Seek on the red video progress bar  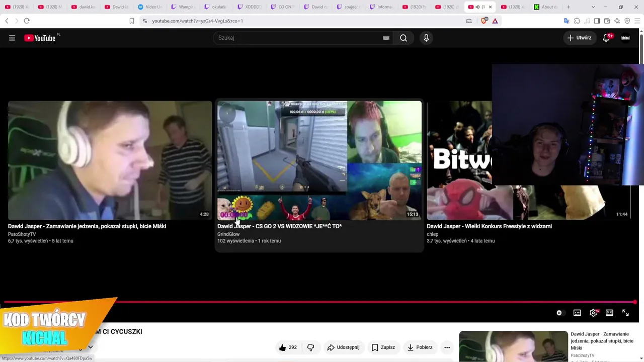coord(320,302)
